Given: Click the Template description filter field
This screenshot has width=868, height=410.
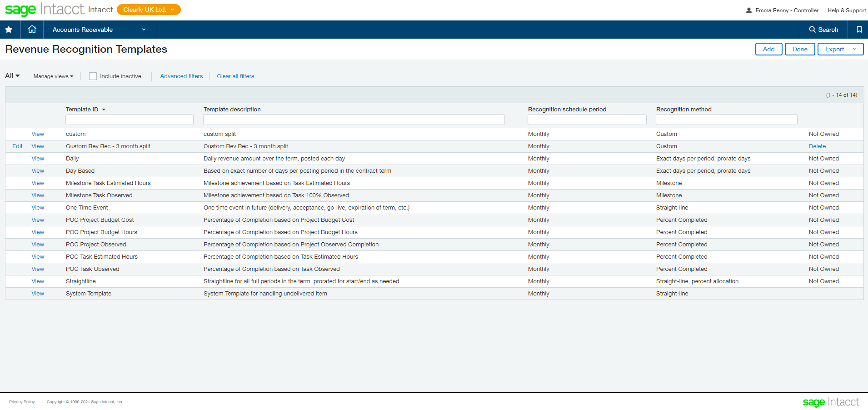Looking at the screenshot, I should pyautogui.click(x=354, y=119).
